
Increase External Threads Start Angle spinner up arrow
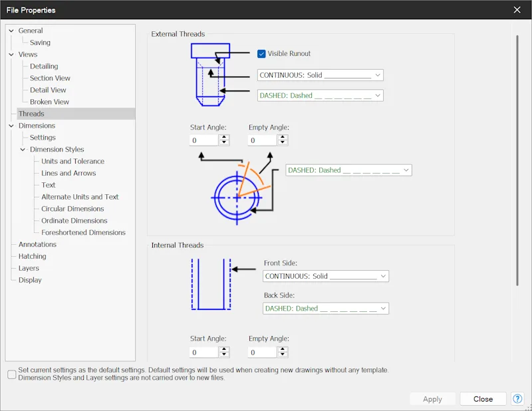coord(224,138)
